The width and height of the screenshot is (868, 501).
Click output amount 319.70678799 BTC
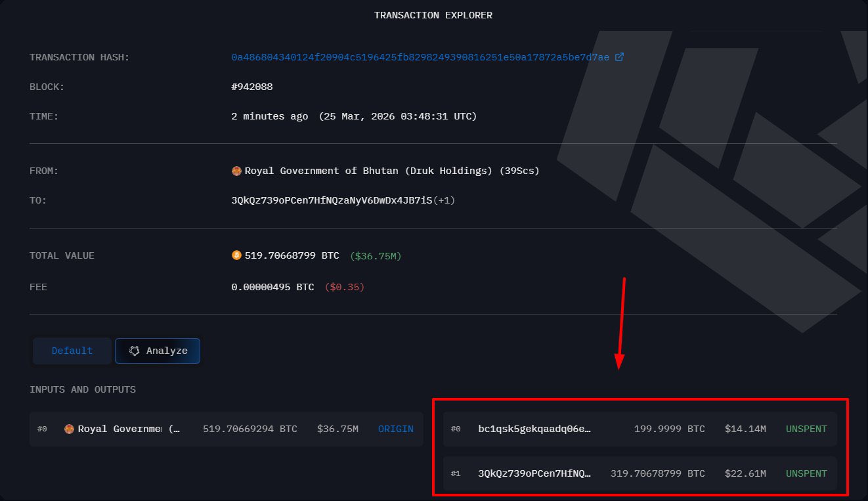tap(658, 473)
